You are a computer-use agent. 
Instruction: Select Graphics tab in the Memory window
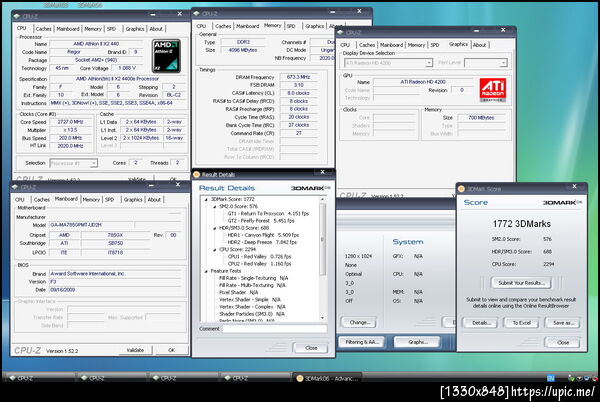pyautogui.click(x=315, y=26)
